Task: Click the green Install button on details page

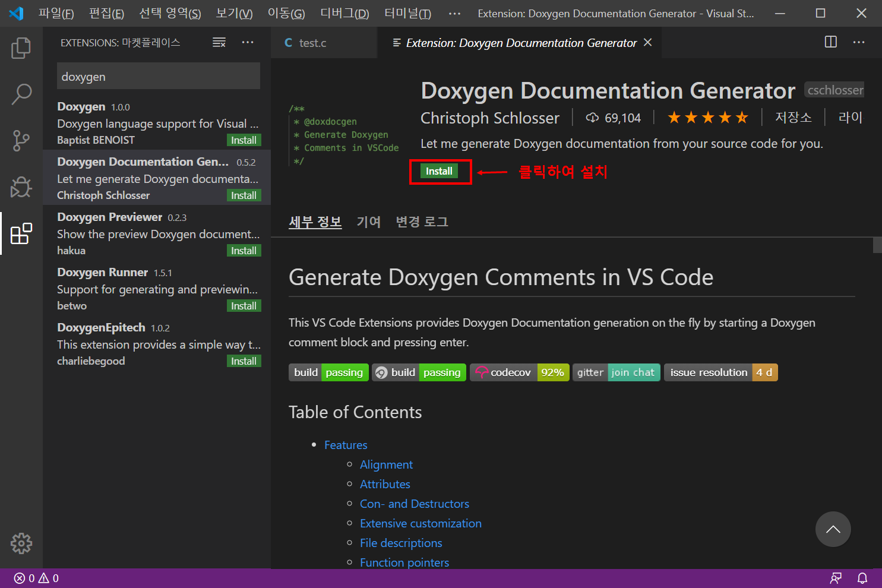Action: [x=439, y=171]
